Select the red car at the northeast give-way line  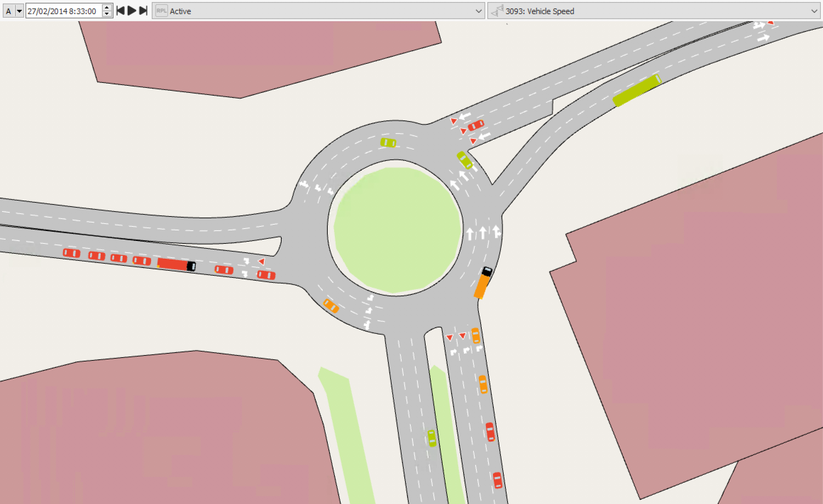click(x=476, y=125)
